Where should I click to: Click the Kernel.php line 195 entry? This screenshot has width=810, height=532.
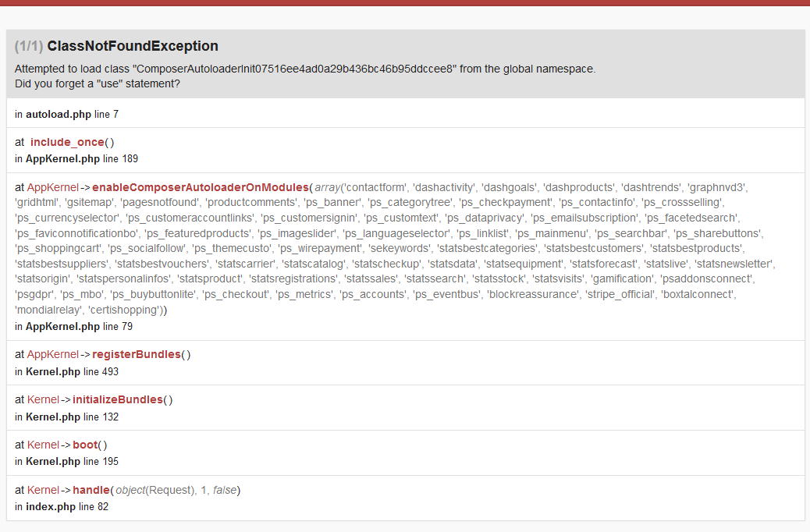tap(66, 461)
